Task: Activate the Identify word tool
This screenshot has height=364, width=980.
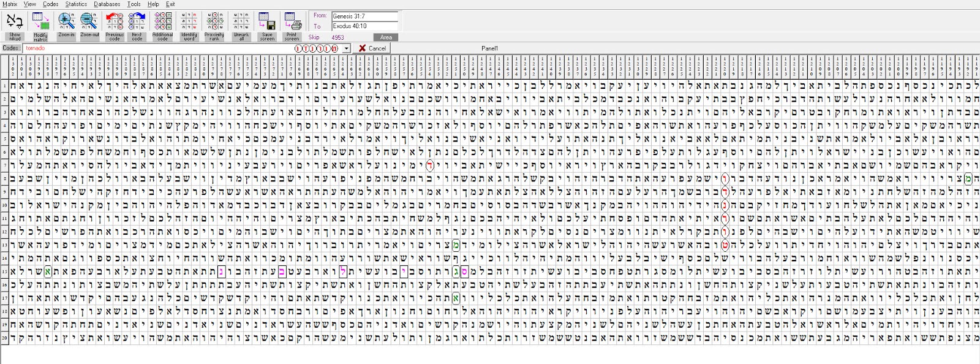Action: point(189,26)
